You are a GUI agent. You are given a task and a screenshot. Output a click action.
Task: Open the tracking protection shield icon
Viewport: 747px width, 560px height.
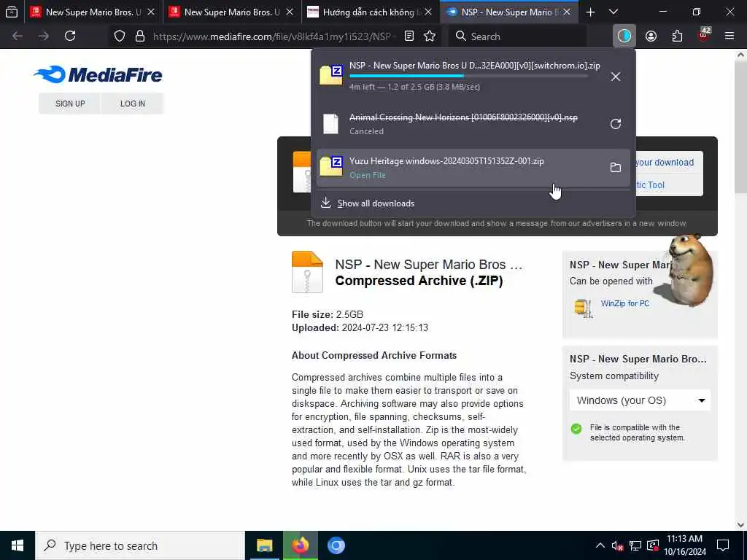click(x=120, y=36)
